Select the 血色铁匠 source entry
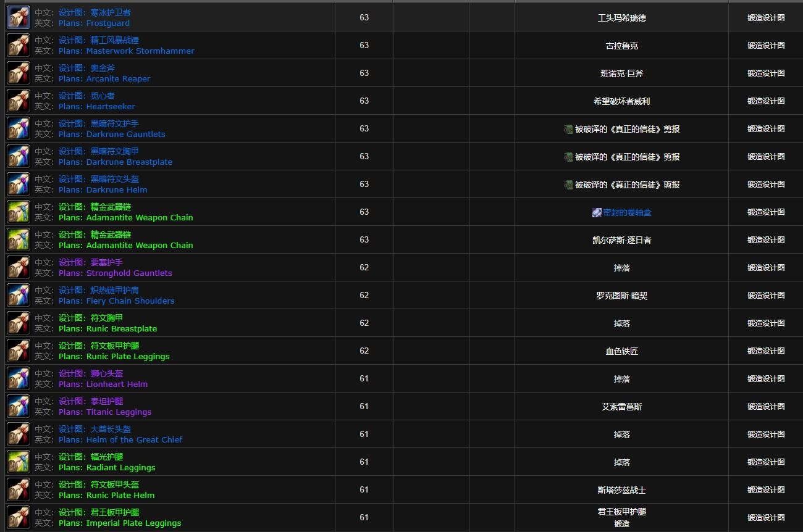The height and width of the screenshot is (532, 803). click(621, 351)
